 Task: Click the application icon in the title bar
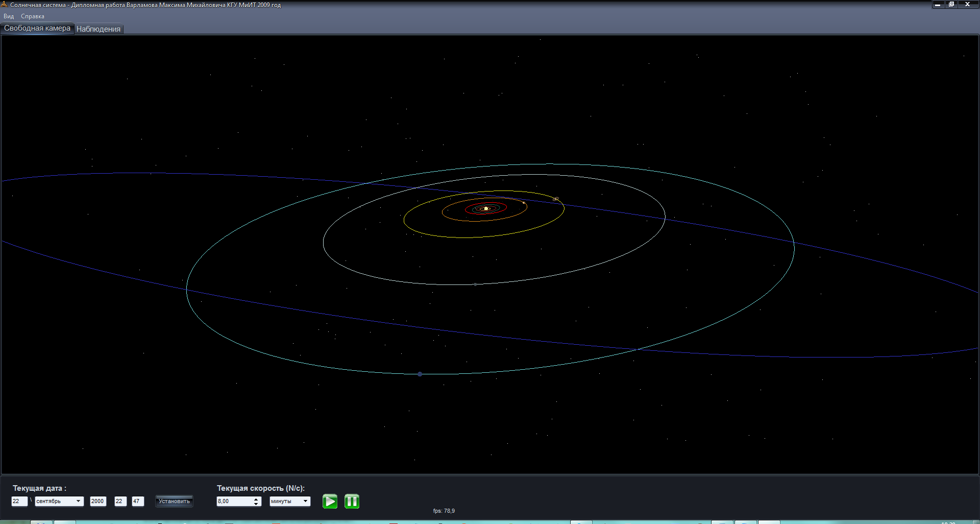(5, 5)
